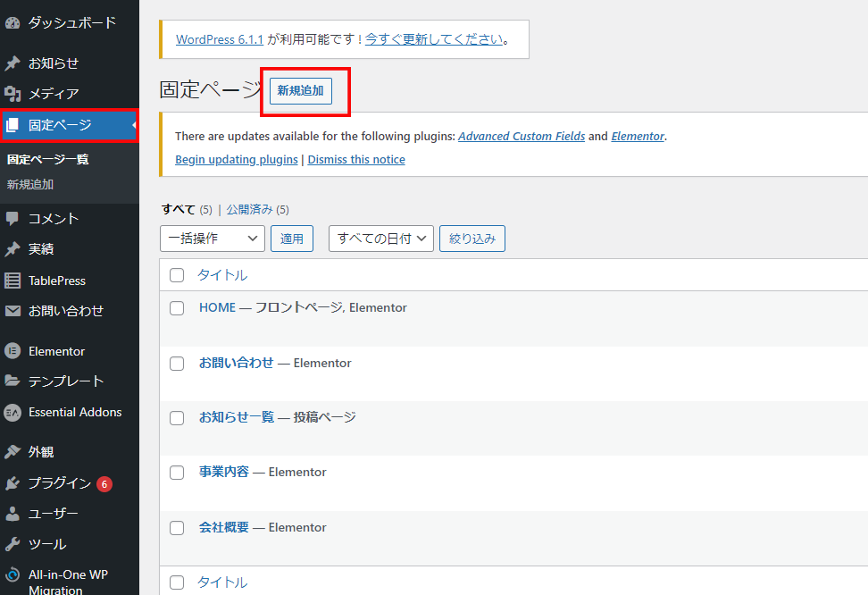This screenshot has width=868, height=595.
Task: Click the Plugins plug icon in sidebar
Action: [x=13, y=483]
